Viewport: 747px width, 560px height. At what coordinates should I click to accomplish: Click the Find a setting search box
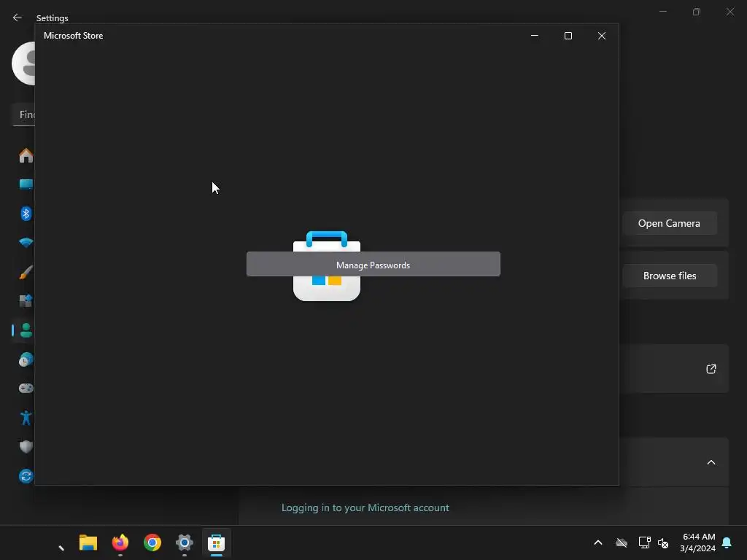pos(23,114)
